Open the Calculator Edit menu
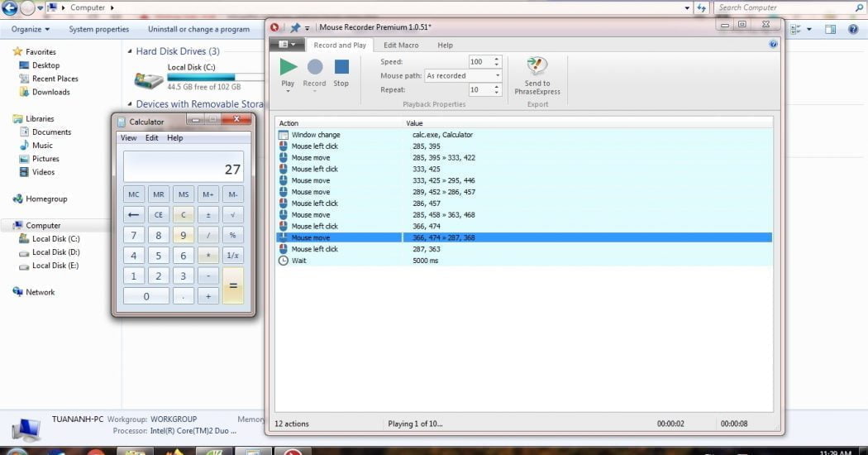 [151, 138]
